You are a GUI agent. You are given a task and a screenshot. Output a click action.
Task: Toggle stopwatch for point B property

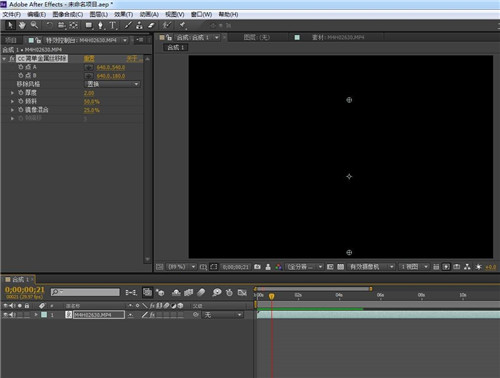[21, 76]
